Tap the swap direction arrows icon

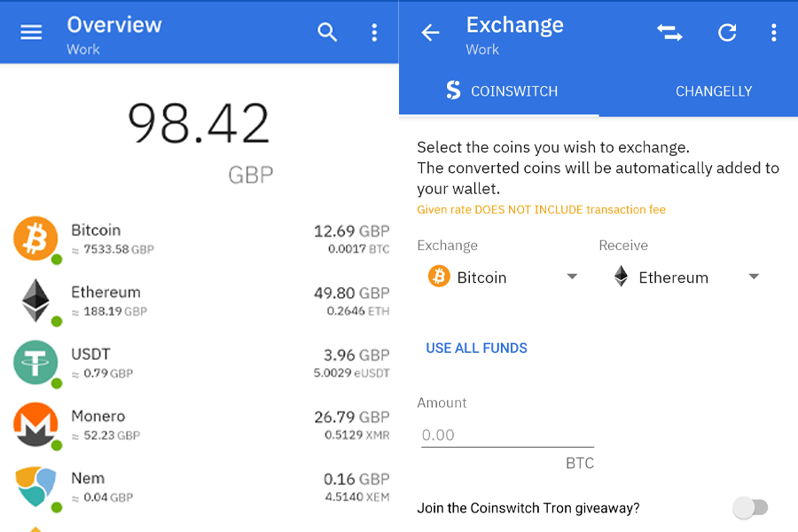(x=669, y=32)
